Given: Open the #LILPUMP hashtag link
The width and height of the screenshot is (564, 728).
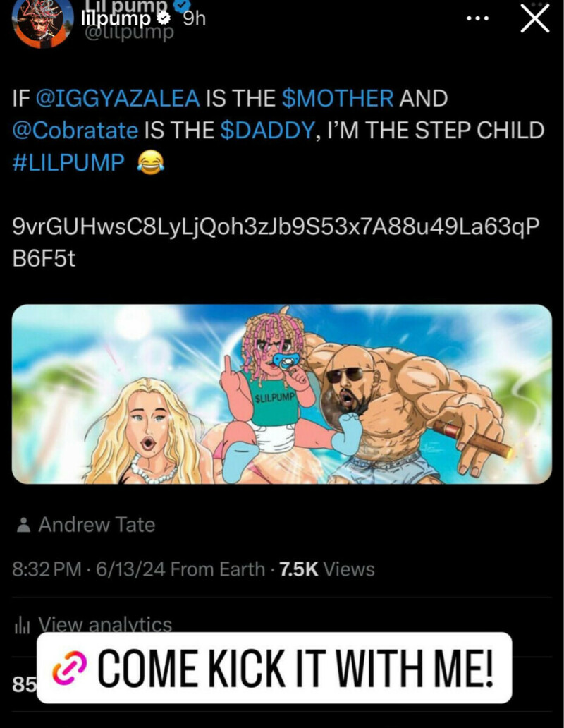Looking at the screenshot, I should 68,162.
